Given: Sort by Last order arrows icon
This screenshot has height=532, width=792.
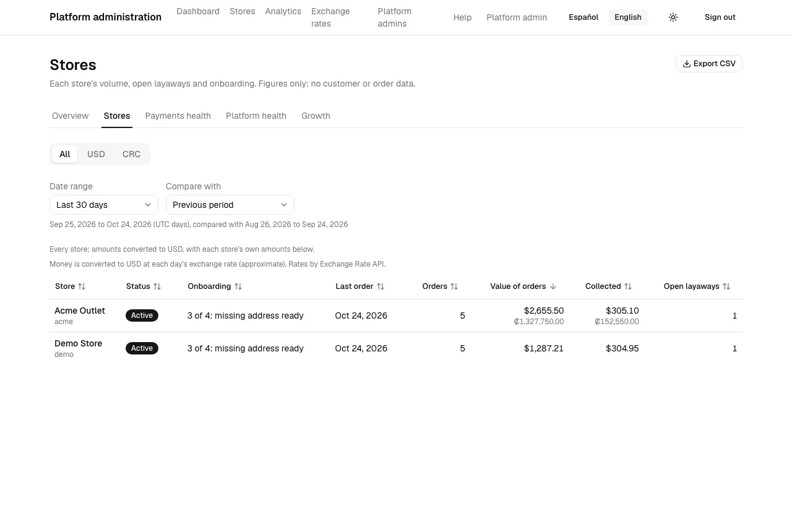Looking at the screenshot, I should (381, 286).
